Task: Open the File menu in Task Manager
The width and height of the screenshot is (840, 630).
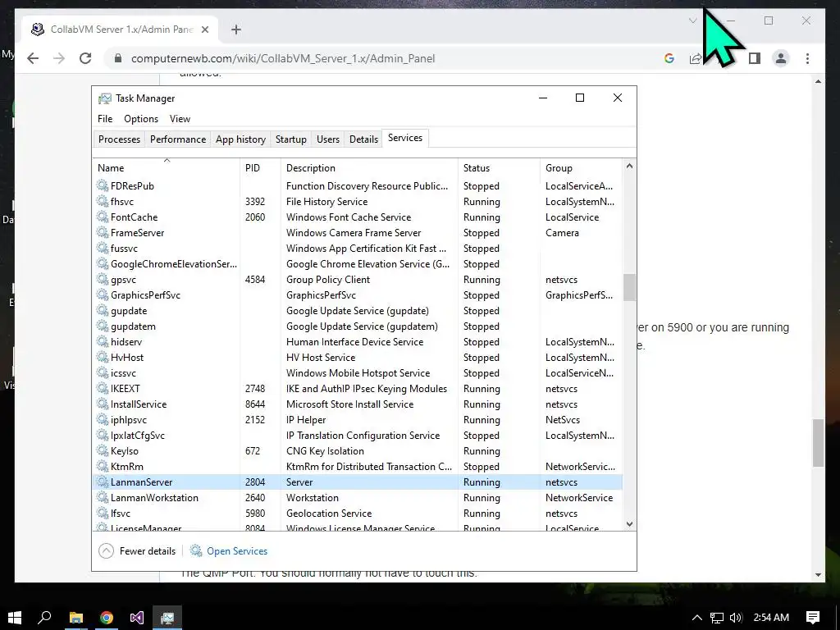Action: (x=105, y=119)
